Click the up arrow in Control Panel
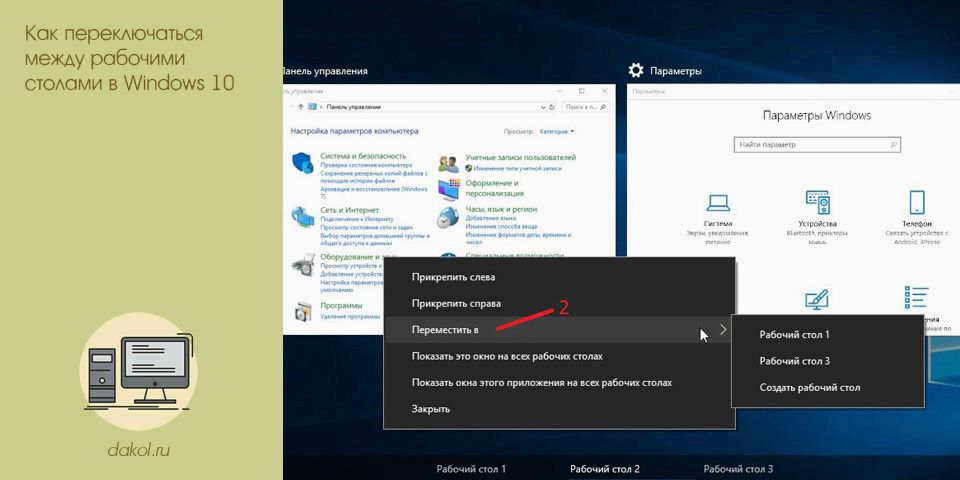Viewport: 960px width, 480px height. point(301,107)
